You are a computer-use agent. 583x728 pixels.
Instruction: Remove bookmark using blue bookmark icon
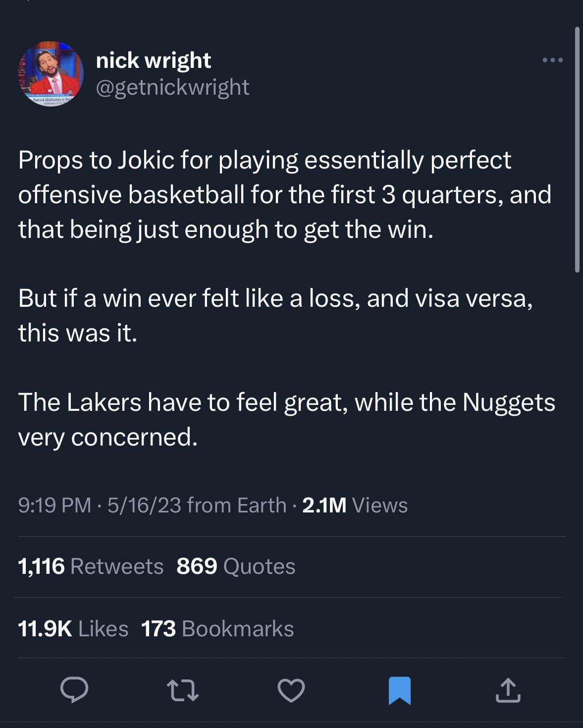tap(400, 690)
